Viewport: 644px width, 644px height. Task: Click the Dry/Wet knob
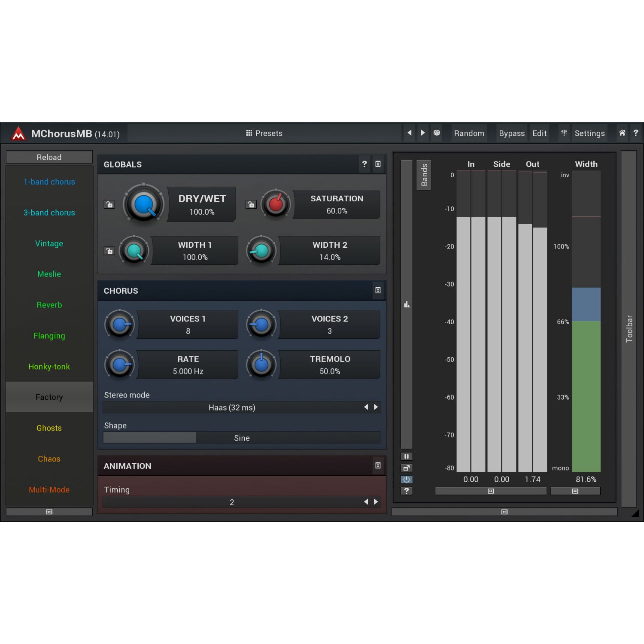click(144, 204)
